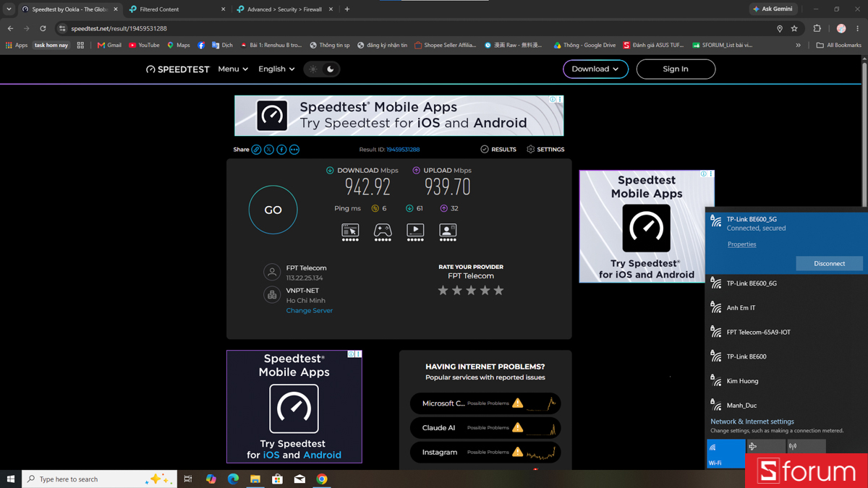This screenshot has height=488, width=868.
Task: Open RESULTS history
Action: [498, 150]
